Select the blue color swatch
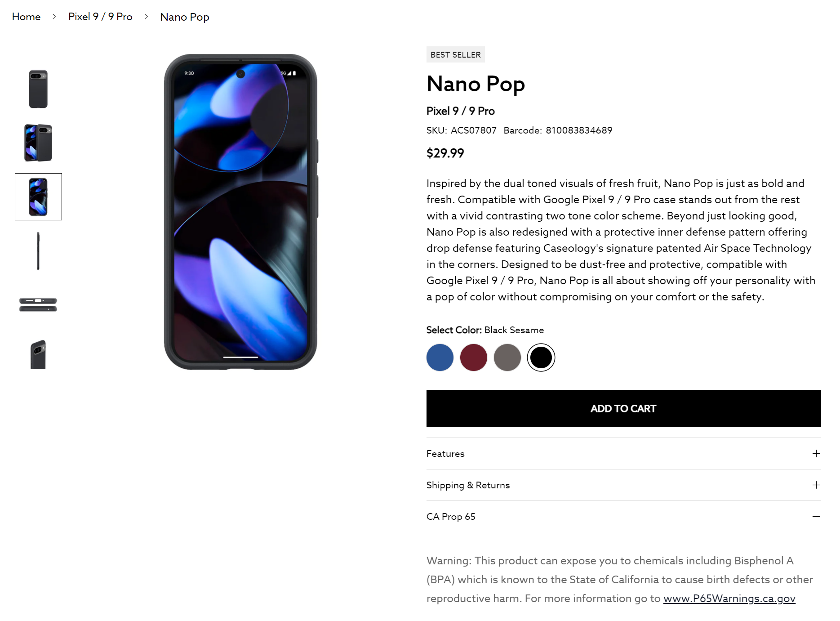This screenshot has width=840, height=621. (x=440, y=357)
